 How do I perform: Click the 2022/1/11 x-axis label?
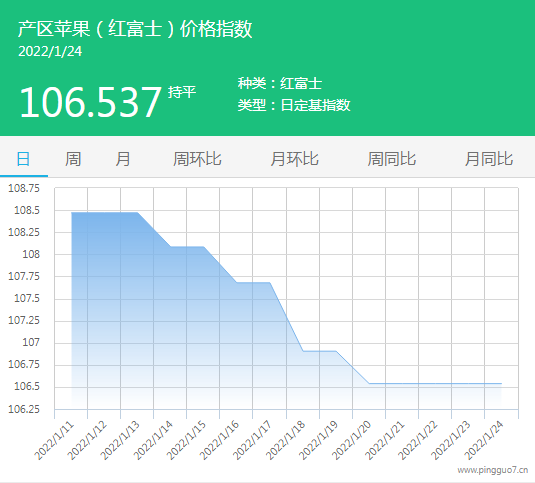coord(54,440)
